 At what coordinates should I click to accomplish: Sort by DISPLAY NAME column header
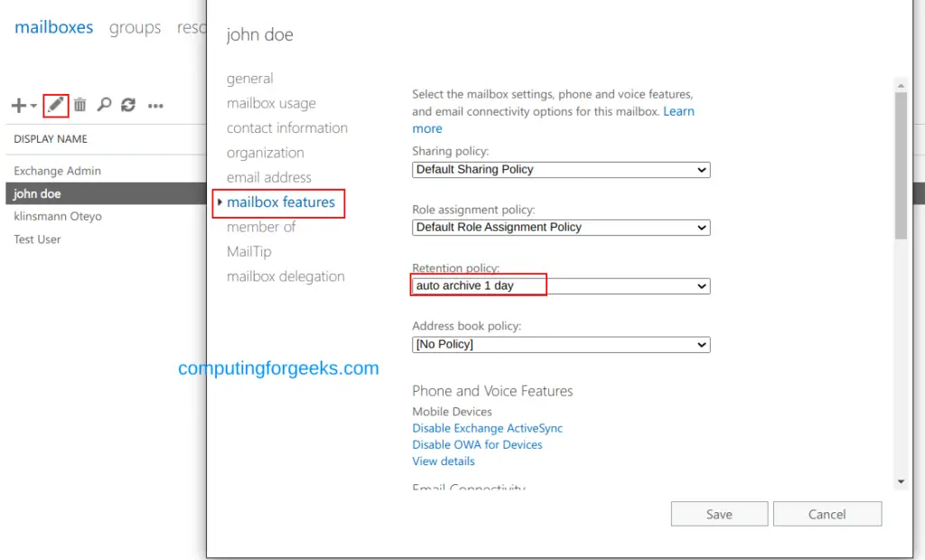coord(51,139)
